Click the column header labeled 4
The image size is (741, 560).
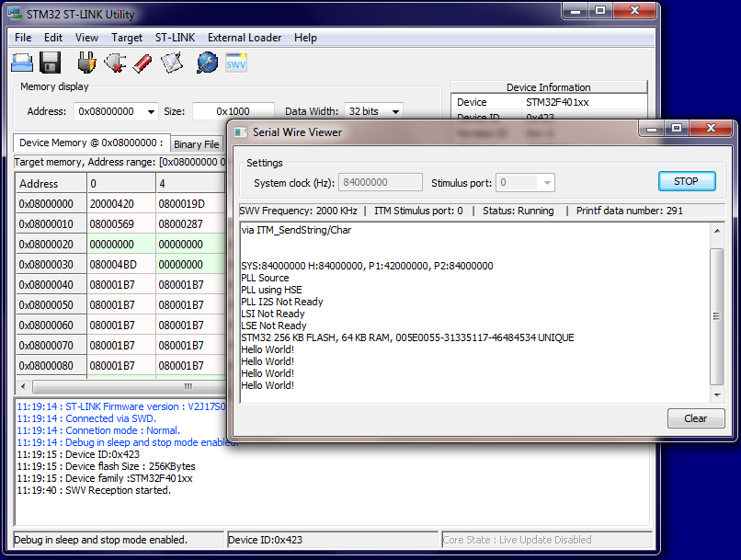(x=190, y=184)
